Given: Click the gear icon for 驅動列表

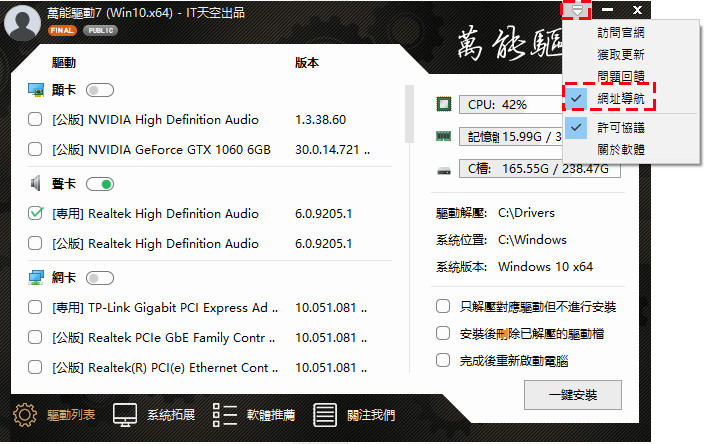Looking at the screenshot, I should coord(25,415).
